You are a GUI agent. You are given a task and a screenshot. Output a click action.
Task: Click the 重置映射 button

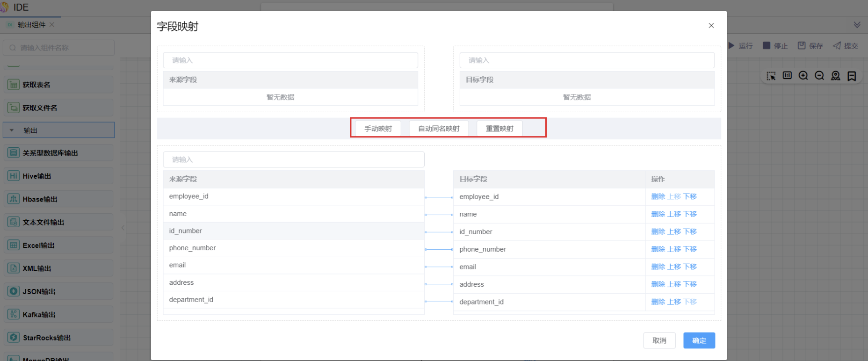click(x=499, y=129)
